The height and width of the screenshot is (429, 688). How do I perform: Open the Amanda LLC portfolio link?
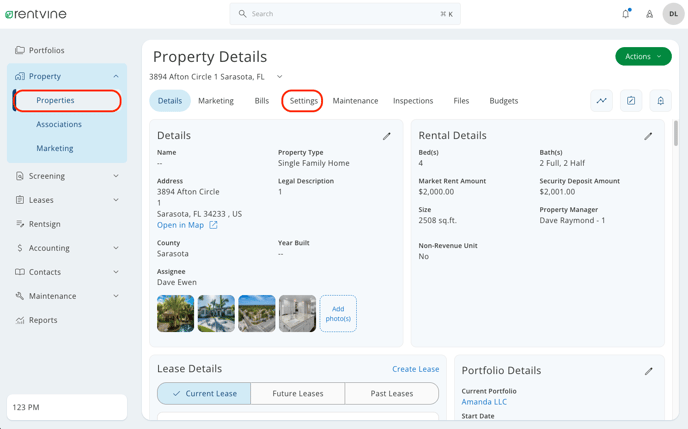[x=484, y=402]
